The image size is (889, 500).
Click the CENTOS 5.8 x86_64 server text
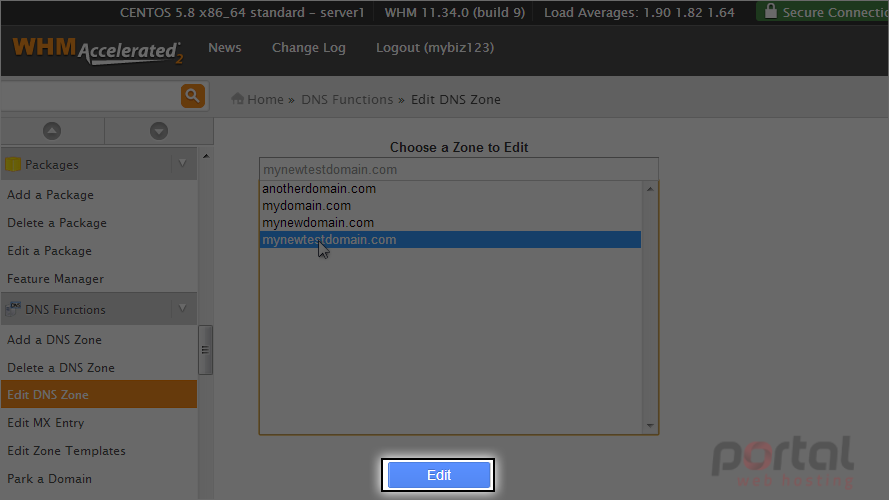[242, 12]
